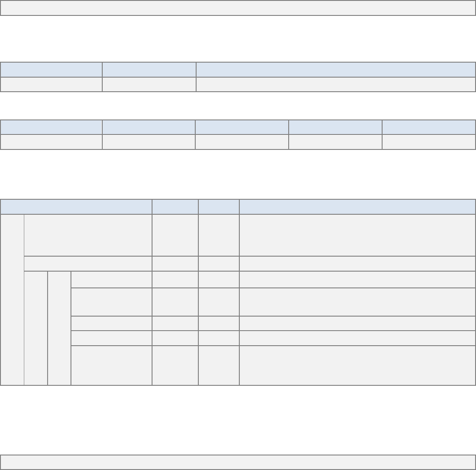
Task: Click the bottom tall deeply-nested name cell
Action: coord(112,365)
